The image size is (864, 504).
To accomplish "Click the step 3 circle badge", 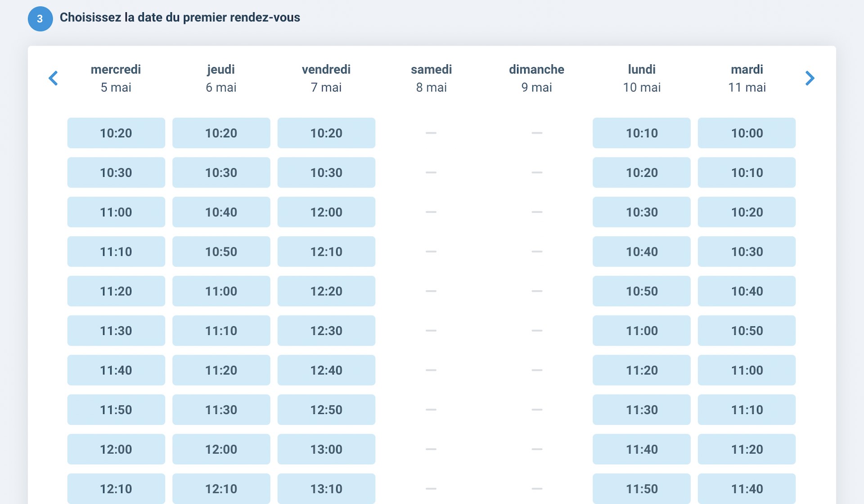I will 40,19.
